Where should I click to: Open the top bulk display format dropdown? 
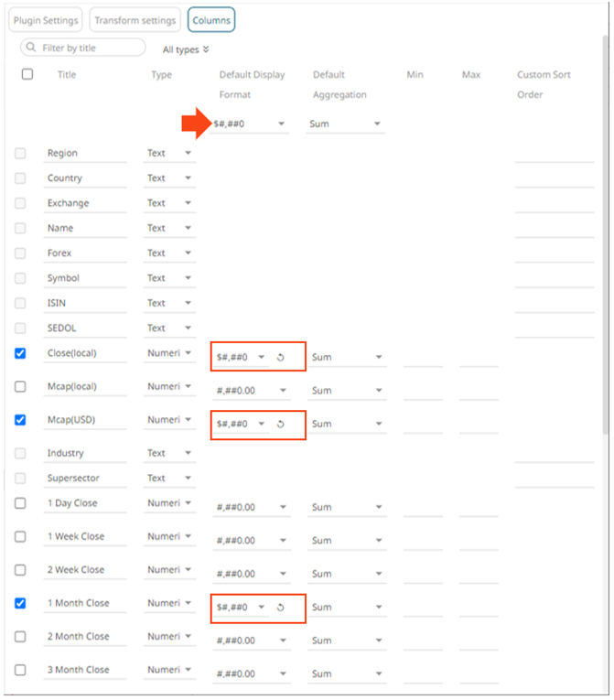pos(250,124)
